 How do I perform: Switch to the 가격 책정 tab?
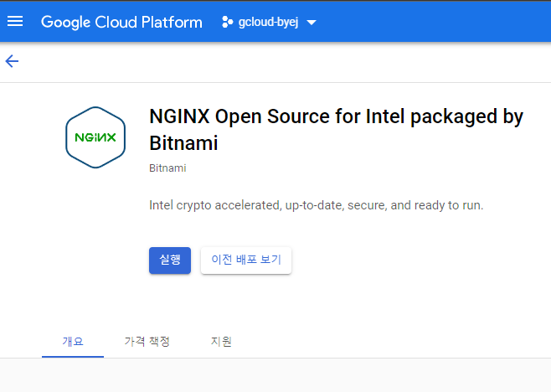point(147,342)
